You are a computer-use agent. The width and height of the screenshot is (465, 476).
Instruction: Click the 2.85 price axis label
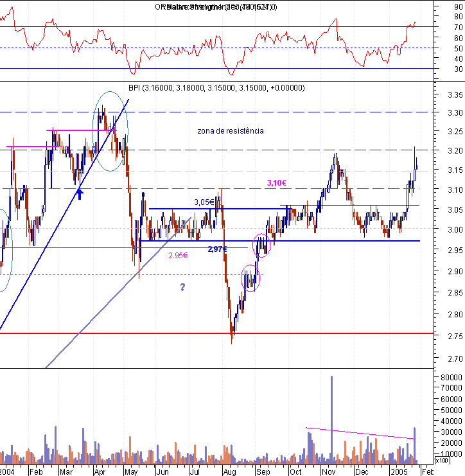pyautogui.click(x=455, y=293)
